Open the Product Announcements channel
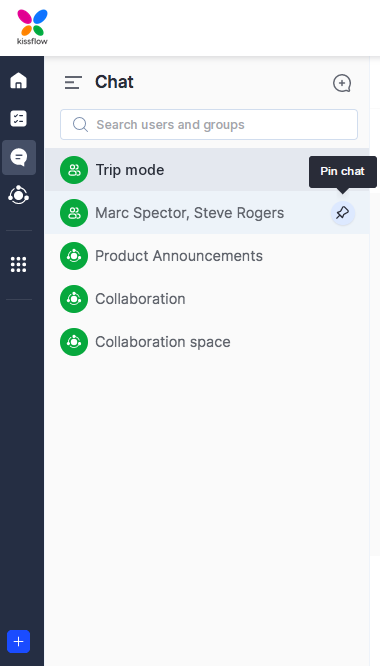This screenshot has width=380, height=666. pos(207,256)
